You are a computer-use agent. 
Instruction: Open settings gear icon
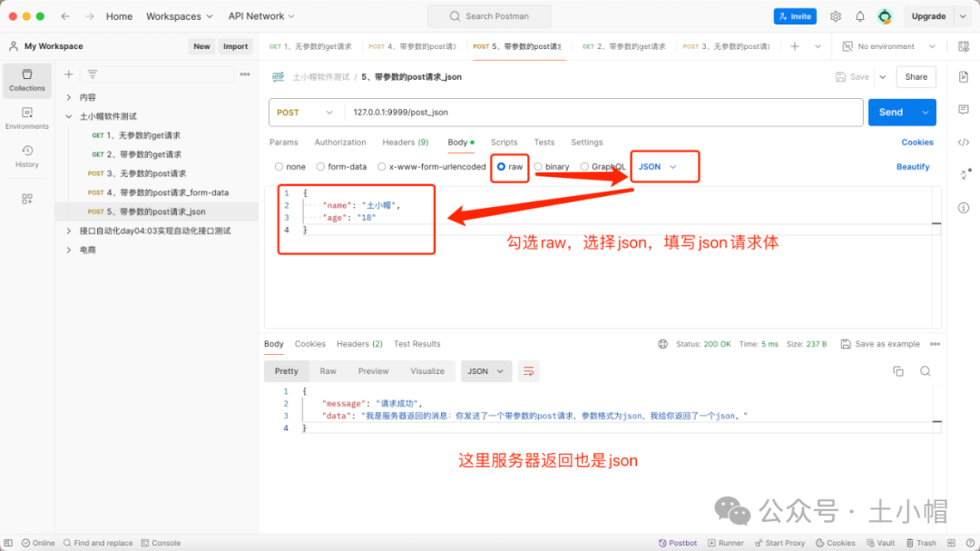pyautogui.click(x=836, y=16)
